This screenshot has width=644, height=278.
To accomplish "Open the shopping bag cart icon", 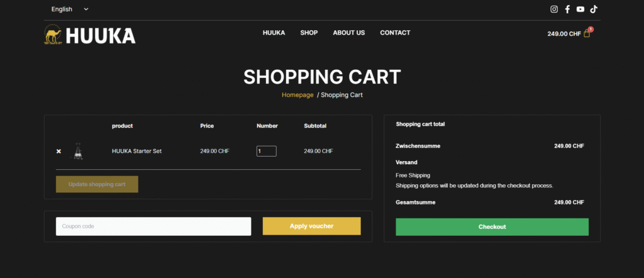I will click(587, 34).
